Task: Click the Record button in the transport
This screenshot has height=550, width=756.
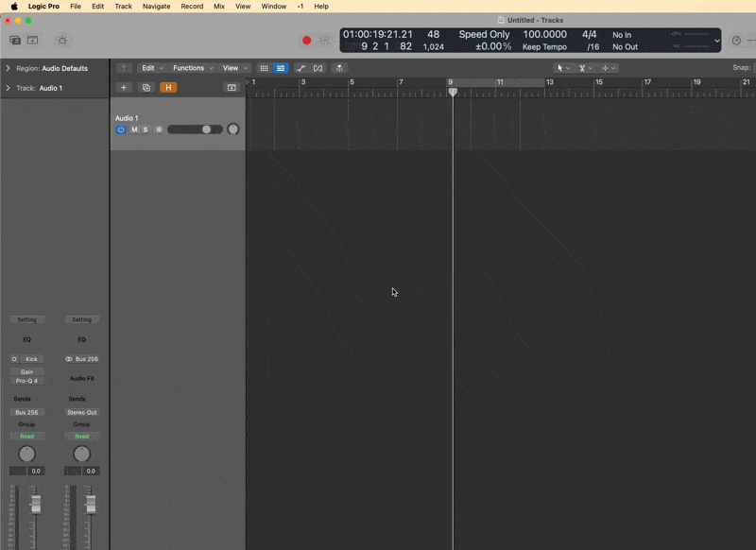Action: tap(306, 41)
